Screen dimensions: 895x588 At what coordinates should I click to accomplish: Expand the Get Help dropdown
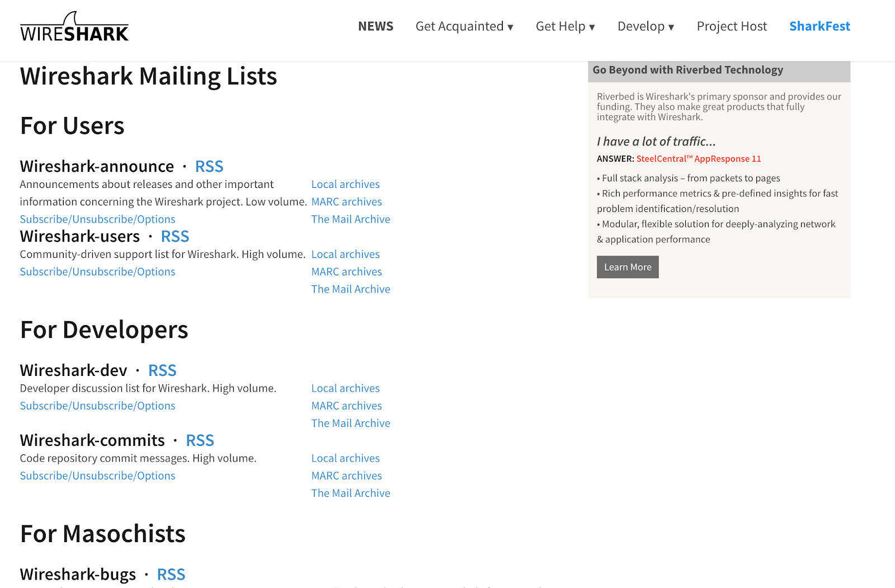point(565,26)
